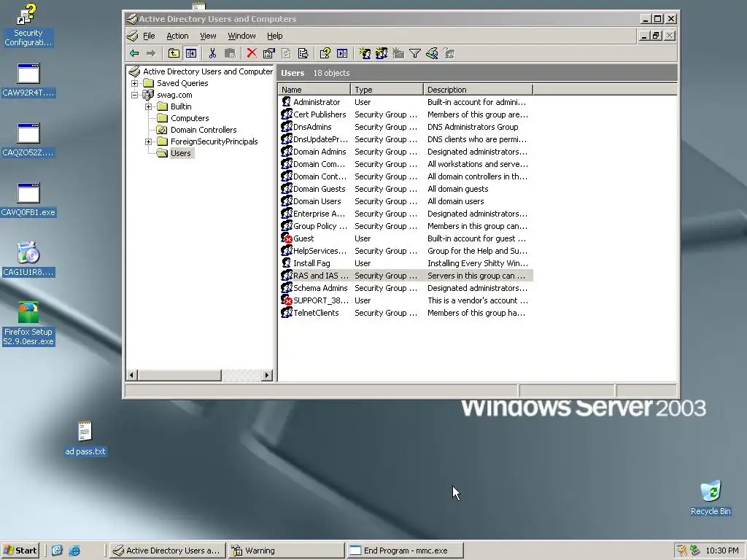Viewport: 747px width, 560px height.
Task: Click the Find objects toolbar icon
Action: coord(432,53)
